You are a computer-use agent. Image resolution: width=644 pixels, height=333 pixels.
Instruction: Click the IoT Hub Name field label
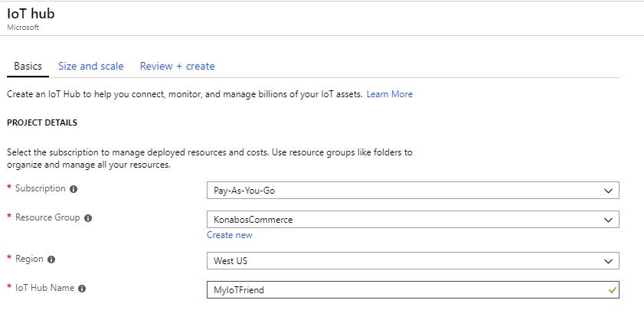point(45,288)
